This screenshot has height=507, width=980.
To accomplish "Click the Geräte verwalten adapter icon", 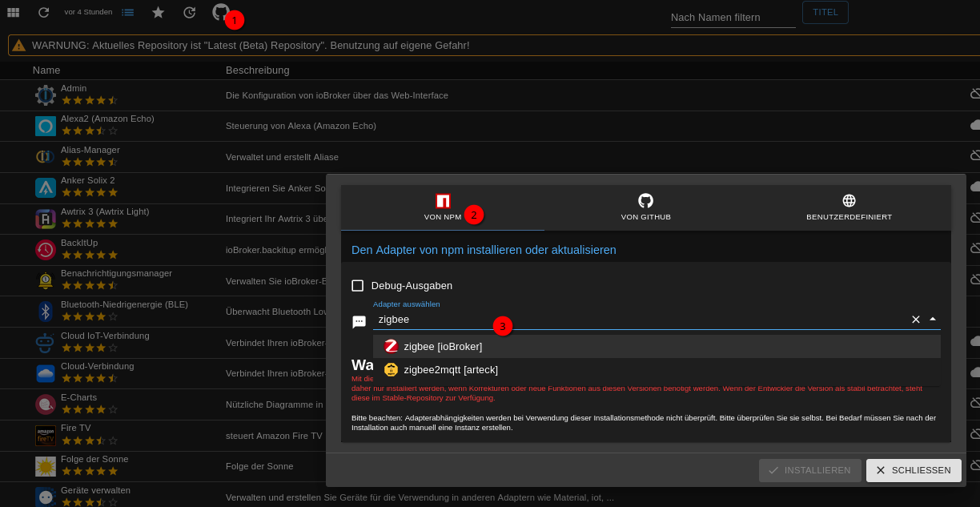I will [46, 497].
